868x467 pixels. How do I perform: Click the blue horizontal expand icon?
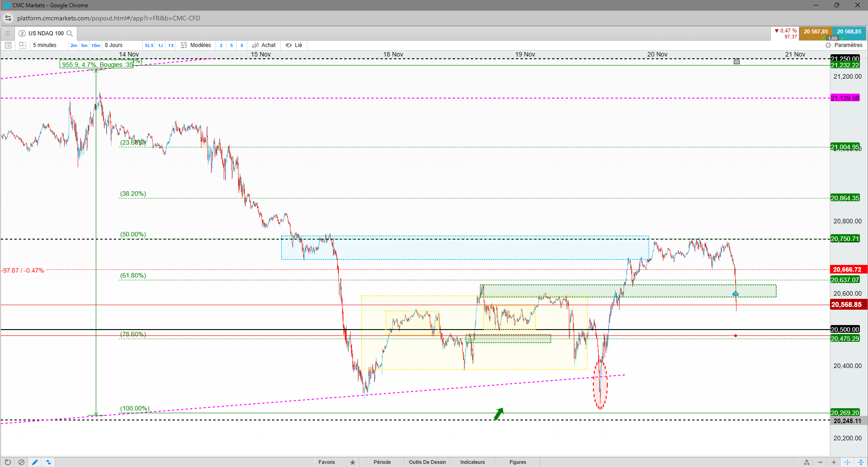click(847, 462)
